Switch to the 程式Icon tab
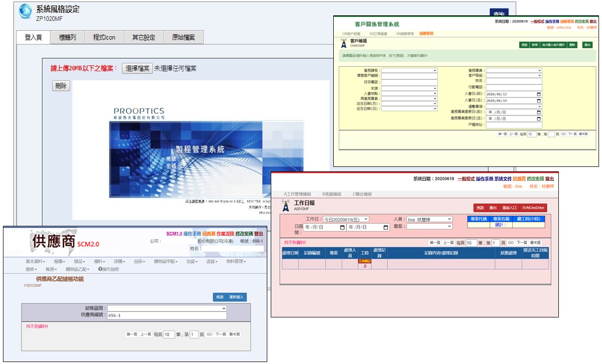 [x=104, y=37]
